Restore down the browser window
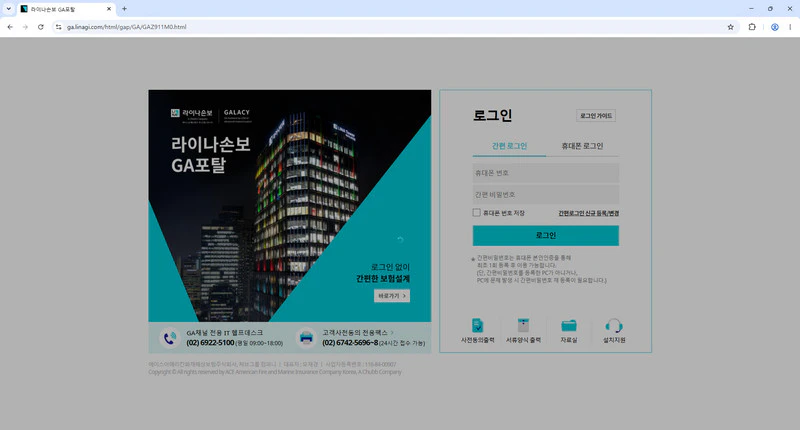 pos(770,9)
